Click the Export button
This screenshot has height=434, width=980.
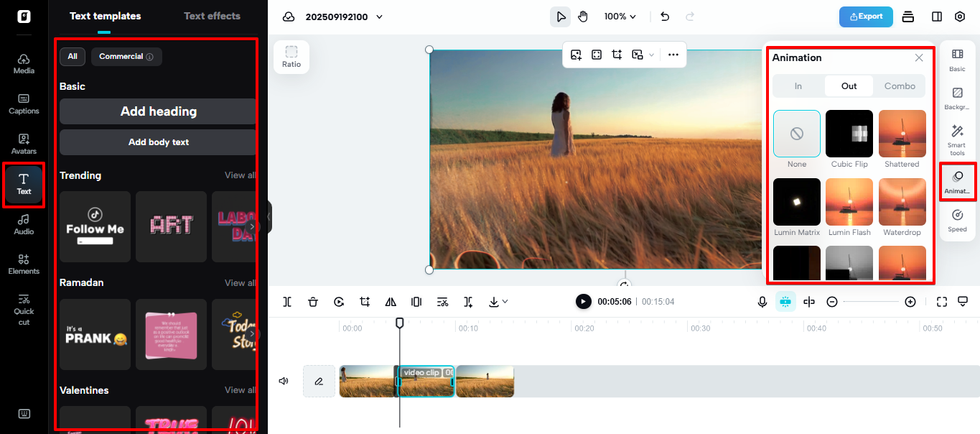pos(865,17)
